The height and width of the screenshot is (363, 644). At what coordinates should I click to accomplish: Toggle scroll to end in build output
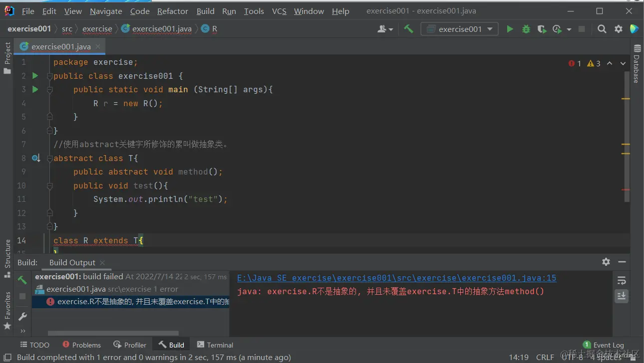(x=622, y=296)
